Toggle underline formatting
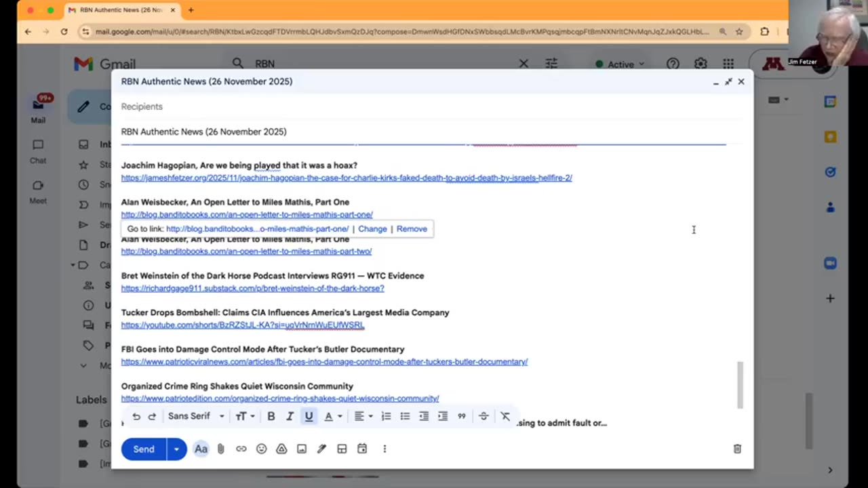This screenshot has height=488, width=868. coord(309,416)
